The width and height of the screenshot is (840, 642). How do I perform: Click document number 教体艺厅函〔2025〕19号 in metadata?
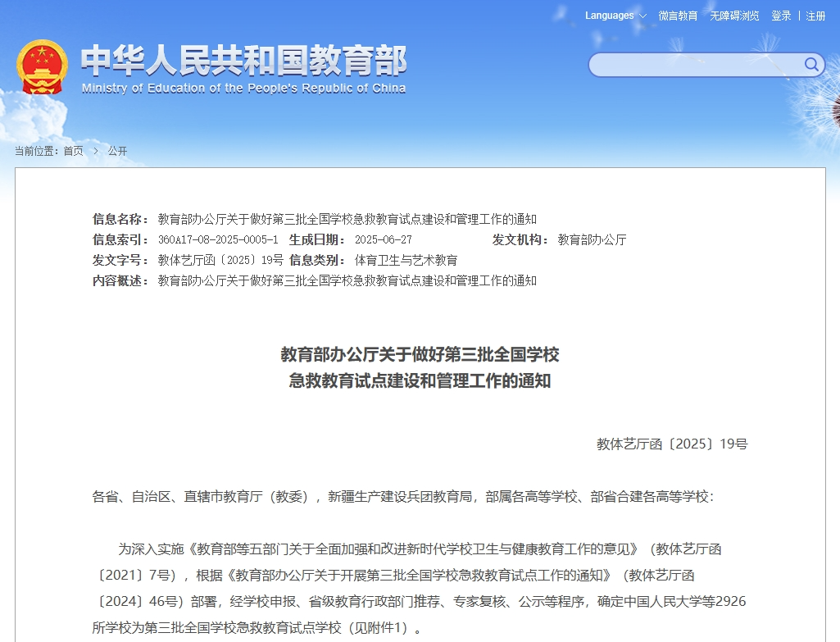click(x=220, y=261)
